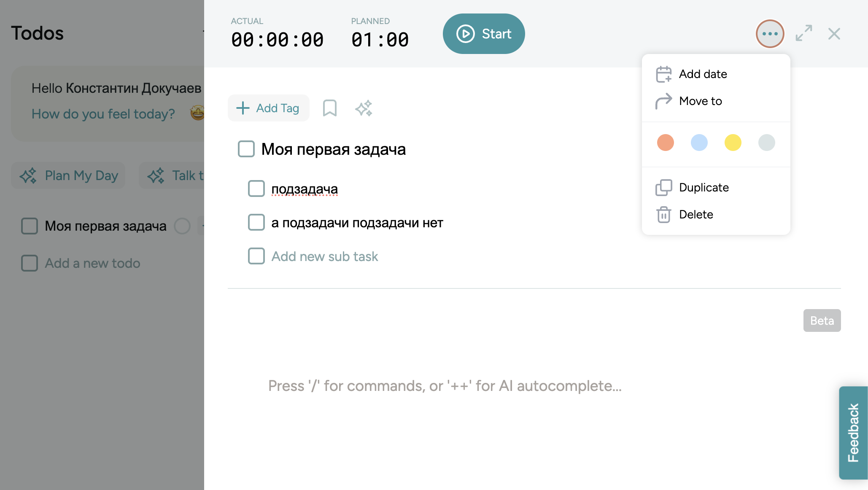Expand the task panel to full screen
The height and width of the screenshot is (490, 868).
(804, 33)
